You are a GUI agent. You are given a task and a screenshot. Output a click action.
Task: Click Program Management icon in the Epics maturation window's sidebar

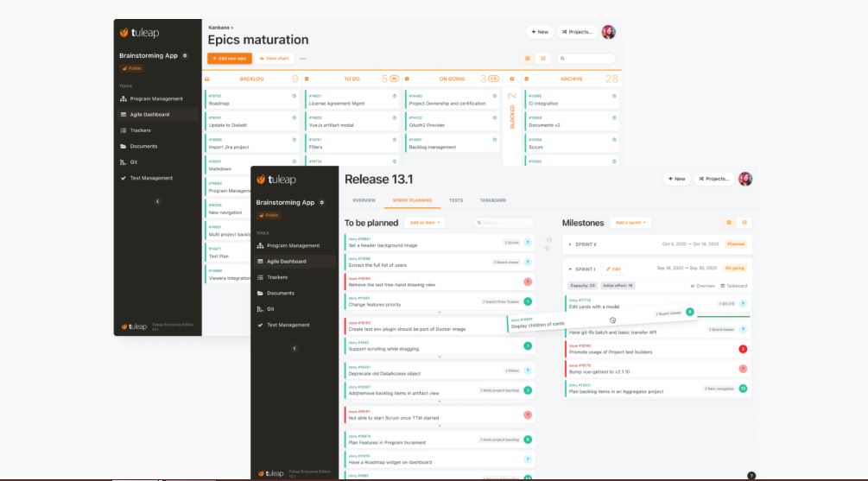point(124,98)
